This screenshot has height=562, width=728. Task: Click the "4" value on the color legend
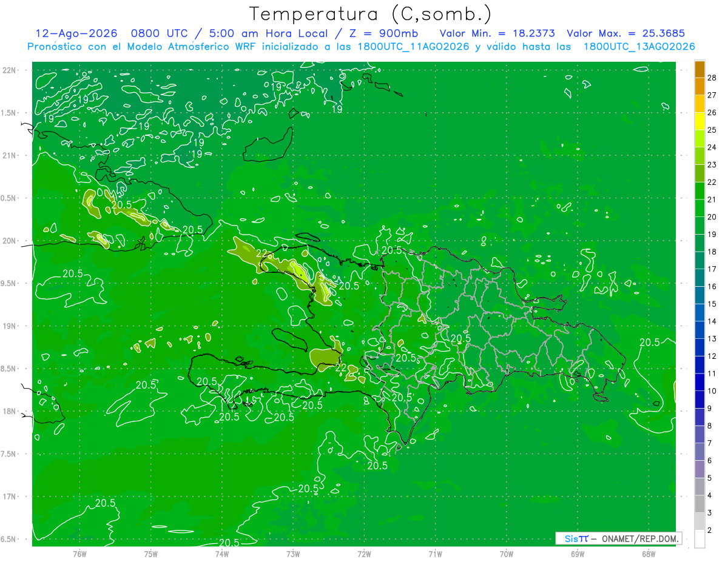click(x=710, y=496)
